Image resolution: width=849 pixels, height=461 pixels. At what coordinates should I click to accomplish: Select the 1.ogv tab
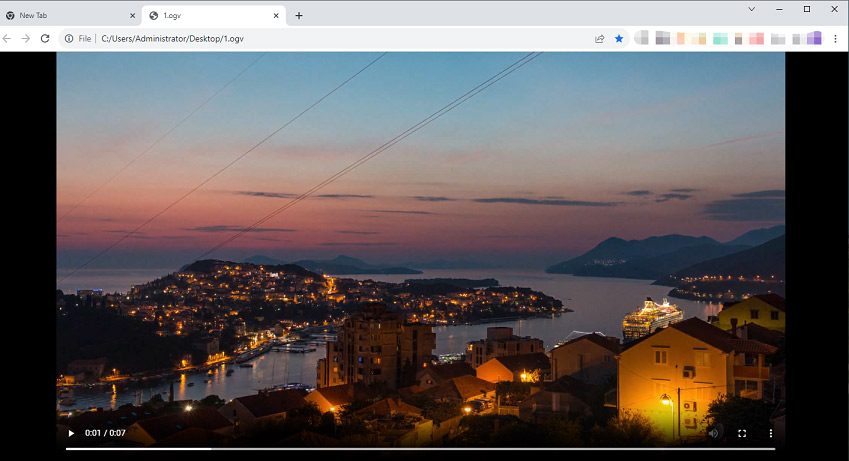[214, 16]
